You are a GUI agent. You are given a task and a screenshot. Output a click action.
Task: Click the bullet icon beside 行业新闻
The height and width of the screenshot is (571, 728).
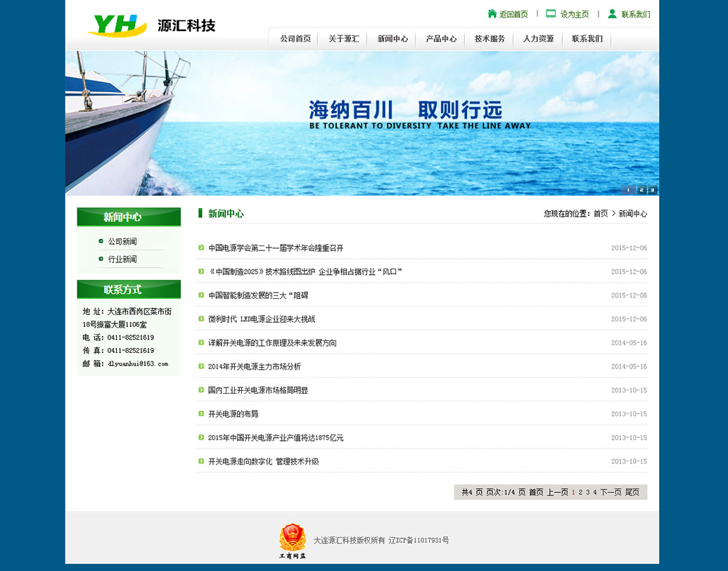[101, 259]
